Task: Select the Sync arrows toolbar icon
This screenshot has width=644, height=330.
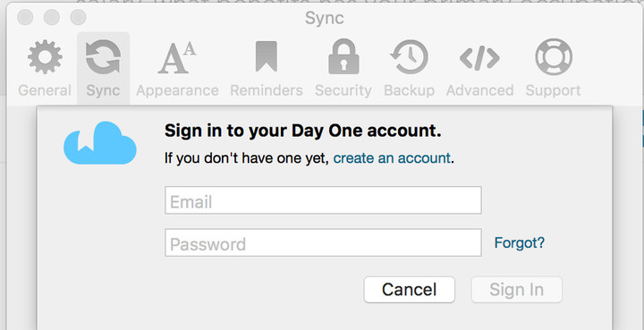Action: click(x=103, y=57)
